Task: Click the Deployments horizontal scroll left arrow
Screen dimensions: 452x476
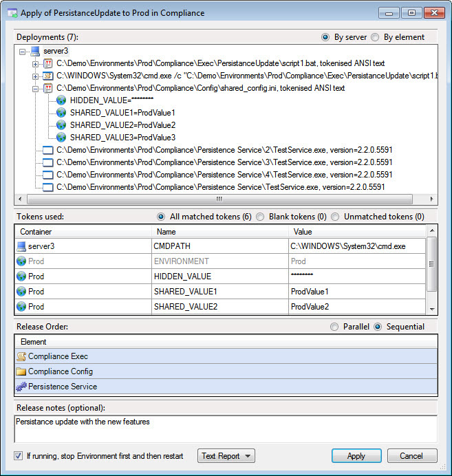Action: click(x=21, y=199)
